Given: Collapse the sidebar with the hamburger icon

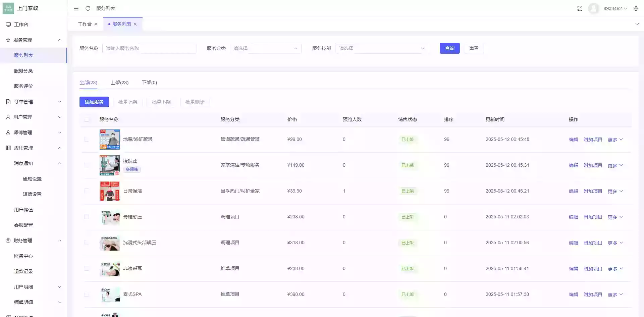Looking at the screenshot, I should pyautogui.click(x=76, y=8).
